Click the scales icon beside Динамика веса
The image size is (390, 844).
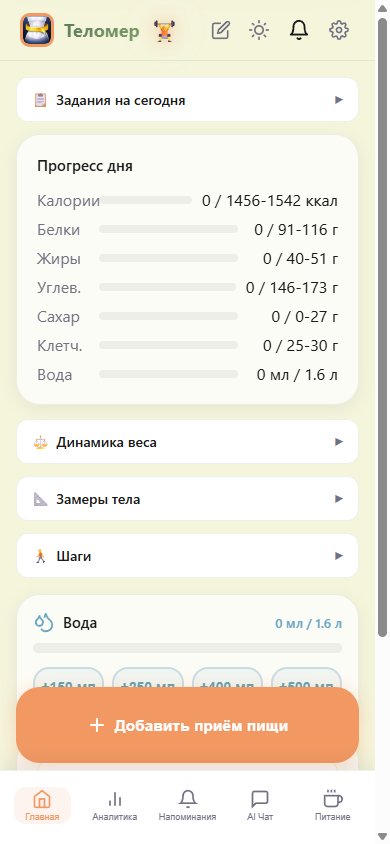(40, 442)
